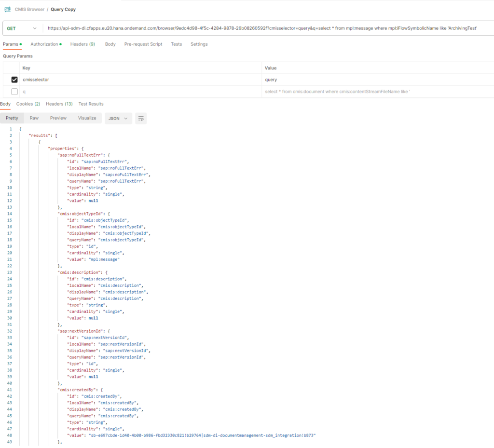
Task: Expand the JSON format dropdown
Action: 118,118
